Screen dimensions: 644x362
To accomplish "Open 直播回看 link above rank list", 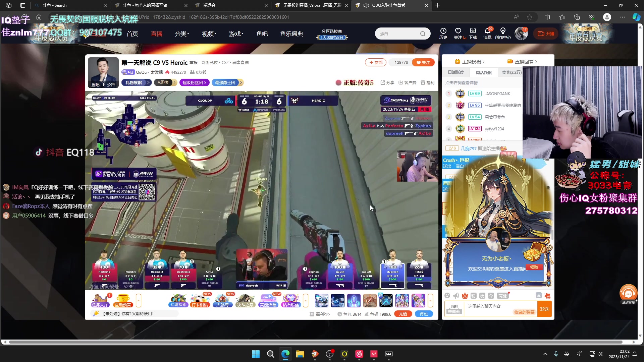I will [x=522, y=61].
